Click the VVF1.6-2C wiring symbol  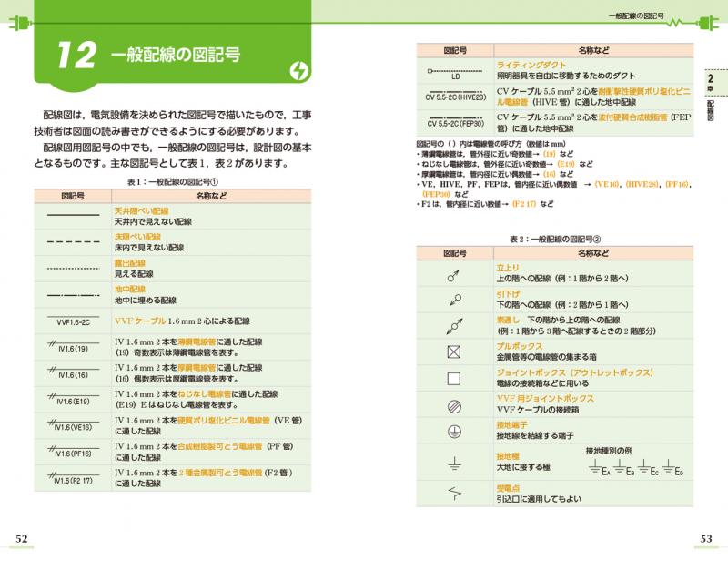(x=74, y=321)
